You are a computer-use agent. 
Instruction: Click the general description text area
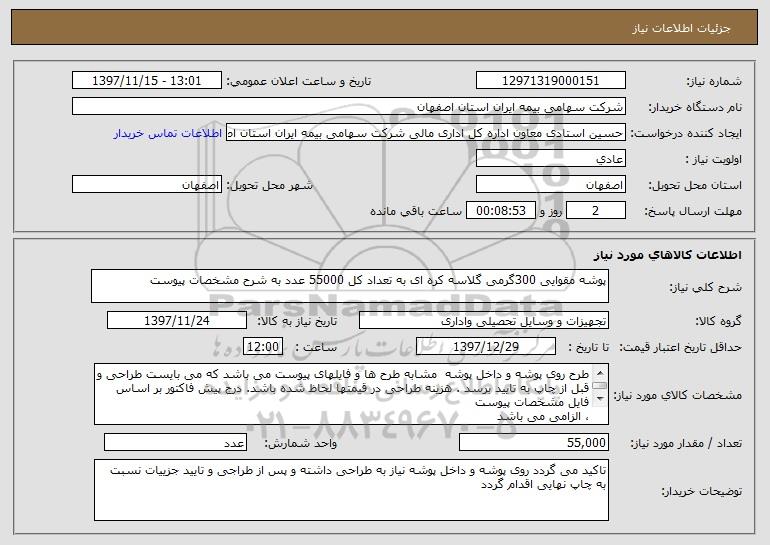tap(350, 286)
